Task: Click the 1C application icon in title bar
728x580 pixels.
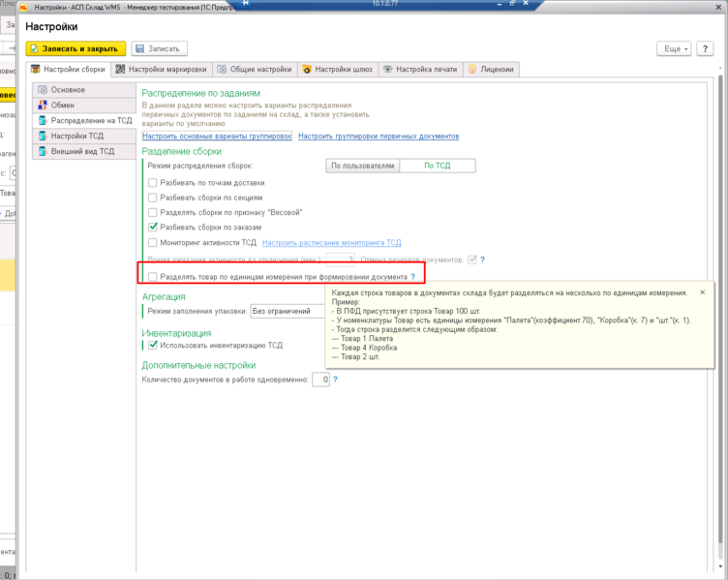Action: (23, 7)
